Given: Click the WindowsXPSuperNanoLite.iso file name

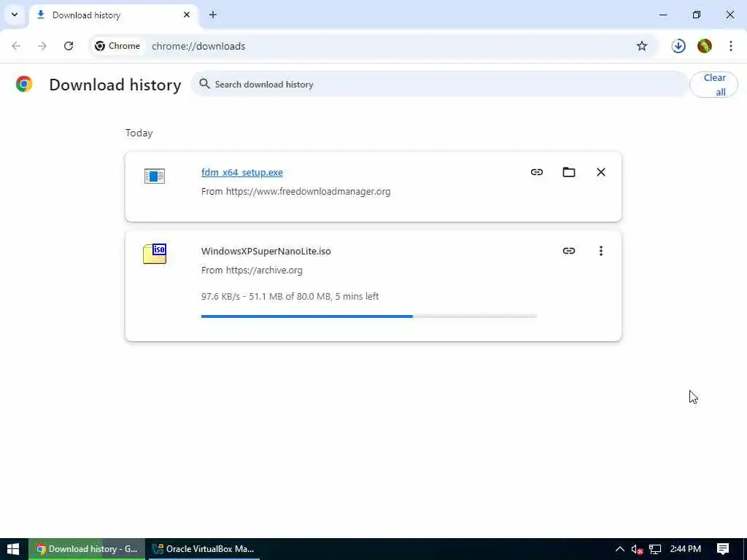Looking at the screenshot, I should [x=266, y=251].
